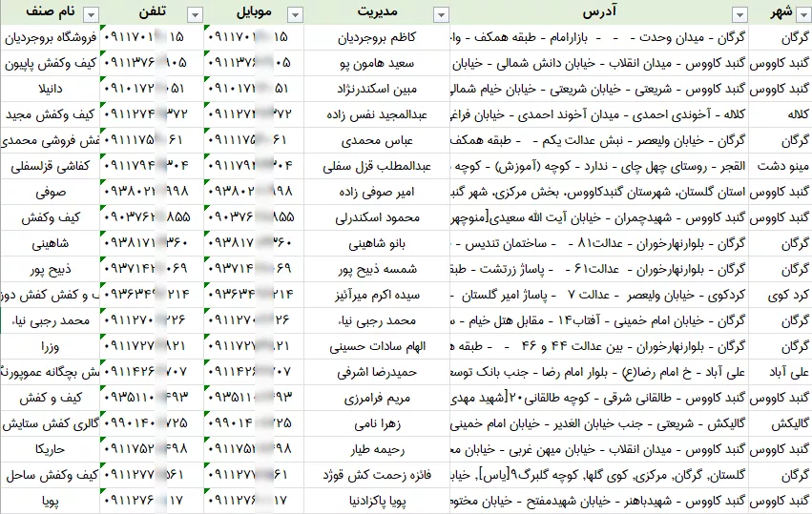Select the city cell گالیکش
This screenshot has height=514, width=812.
tap(781, 424)
